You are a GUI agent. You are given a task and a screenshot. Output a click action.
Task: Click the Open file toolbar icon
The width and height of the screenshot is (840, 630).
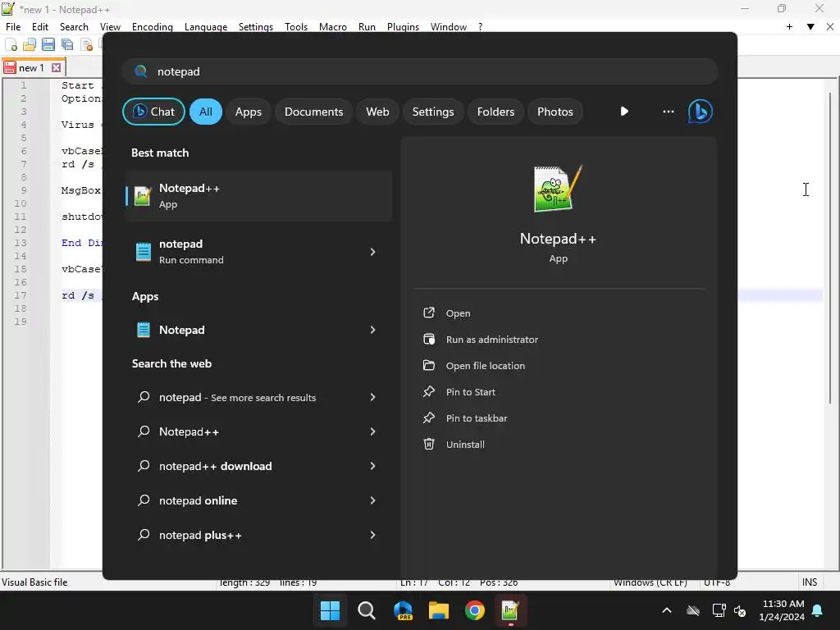(30, 44)
